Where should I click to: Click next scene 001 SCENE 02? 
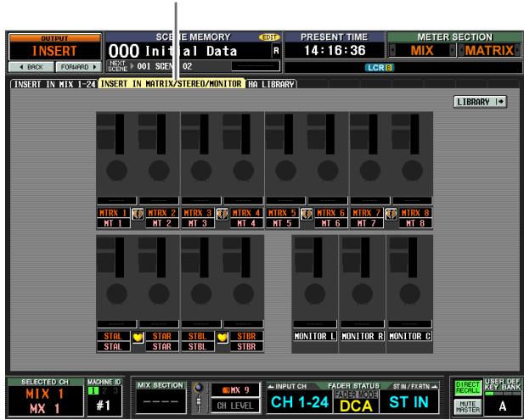click(165, 66)
